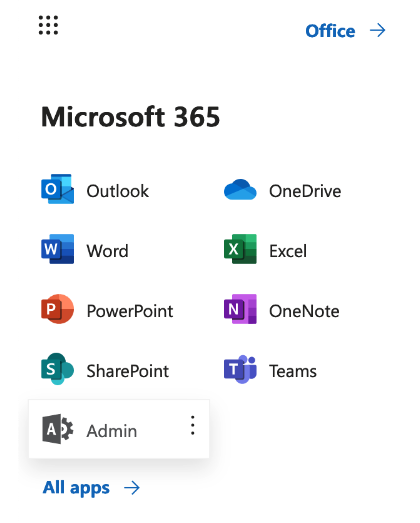Select the Admin label
This screenshot has width=420, height=523.
point(112,431)
